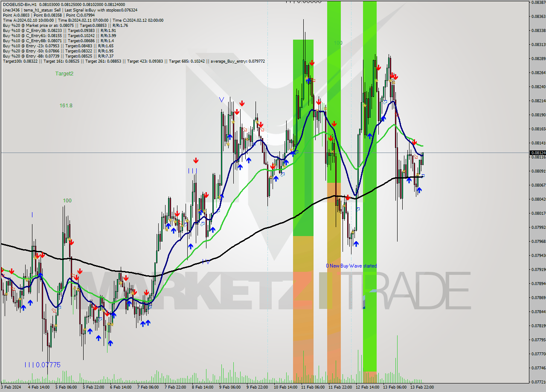Screen dimensions: 546x392
Task: Click the 0.07992 price axis label
Action: click(x=538, y=227)
